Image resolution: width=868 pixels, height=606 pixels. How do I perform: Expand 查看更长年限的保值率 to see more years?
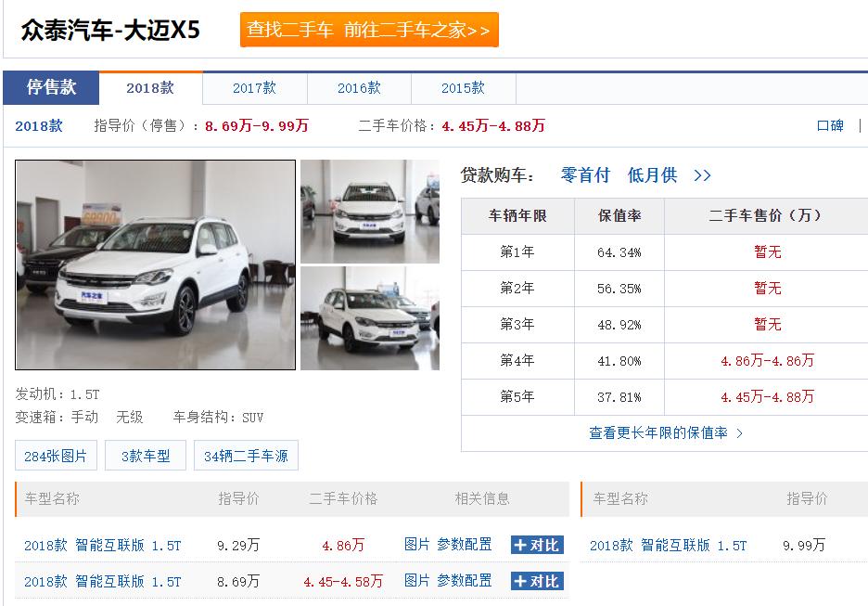tap(656, 432)
